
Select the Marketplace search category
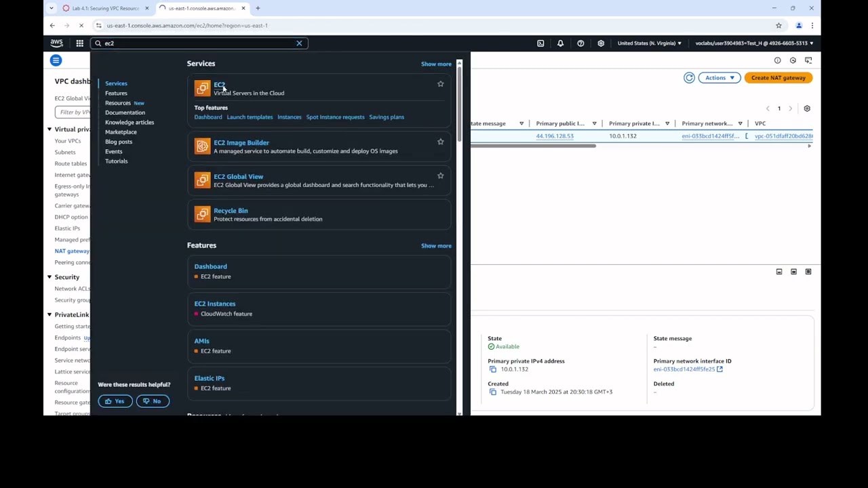121,132
